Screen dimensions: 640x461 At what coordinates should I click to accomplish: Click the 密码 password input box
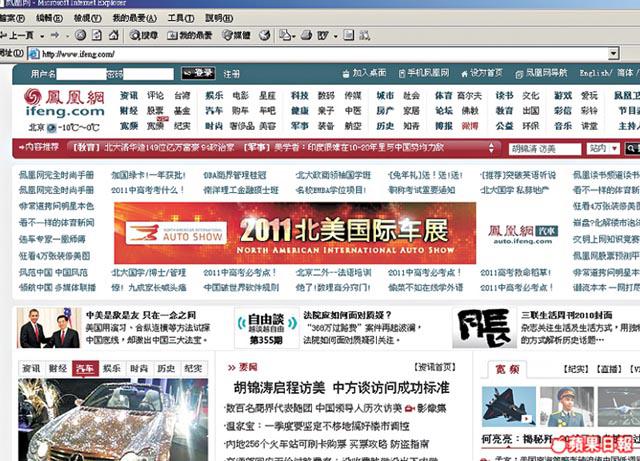(x=148, y=74)
